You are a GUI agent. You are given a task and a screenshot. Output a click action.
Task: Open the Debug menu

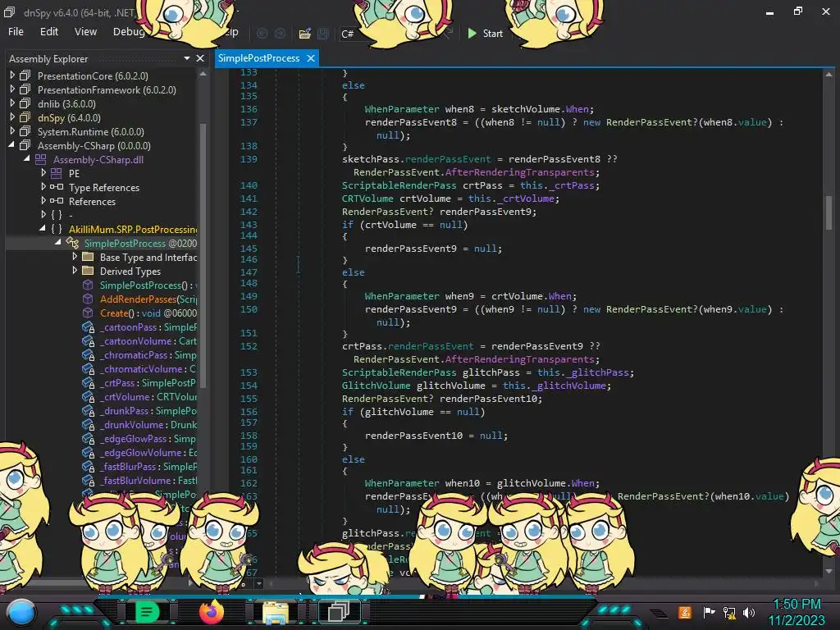[x=129, y=32]
